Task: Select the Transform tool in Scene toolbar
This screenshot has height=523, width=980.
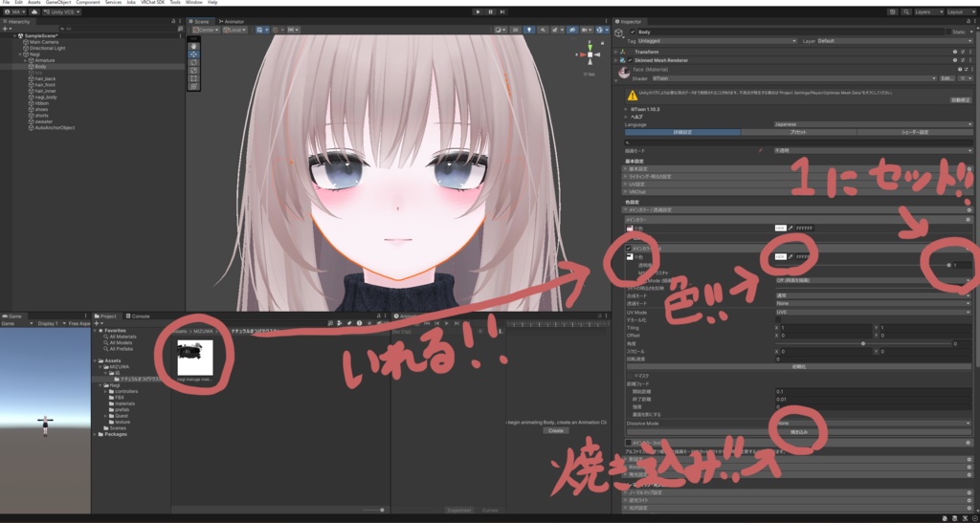Action: coord(193,87)
